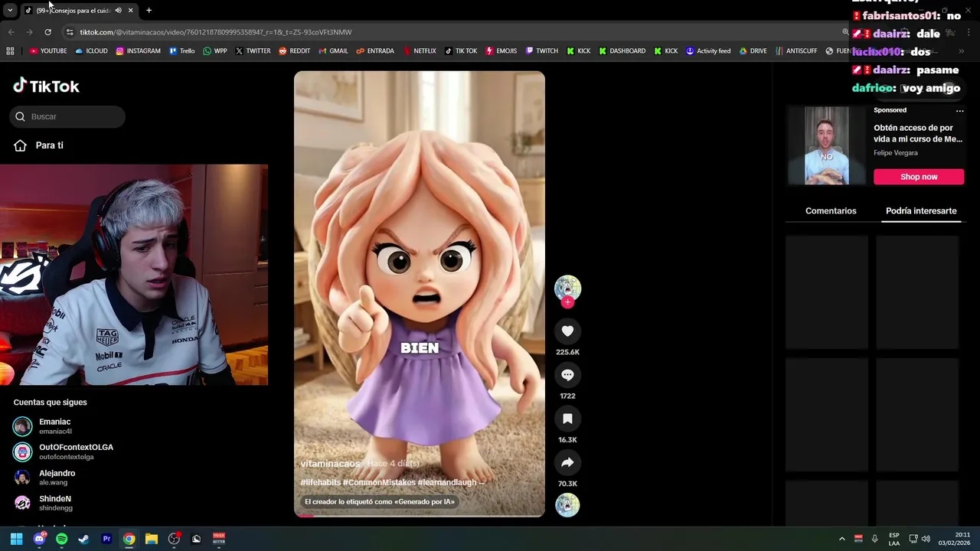This screenshot has height=551, width=980.
Task: Open the REDDIT bookmark
Action: (294, 51)
